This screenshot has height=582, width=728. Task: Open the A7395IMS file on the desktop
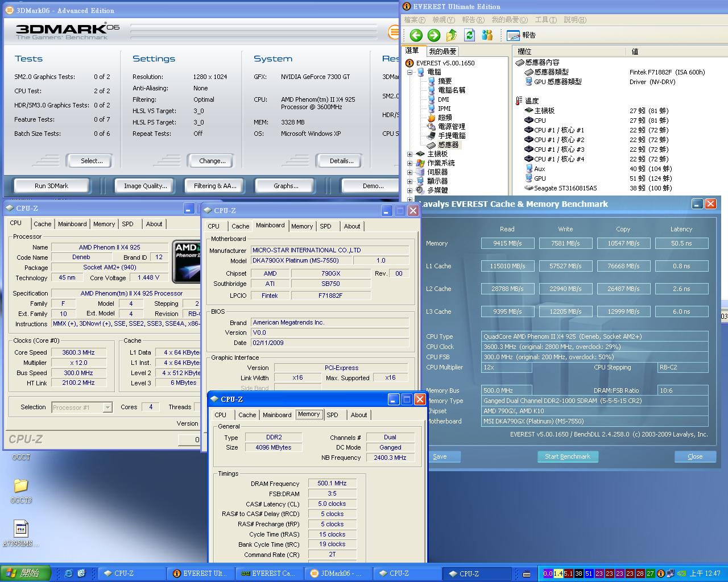click(x=20, y=533)
